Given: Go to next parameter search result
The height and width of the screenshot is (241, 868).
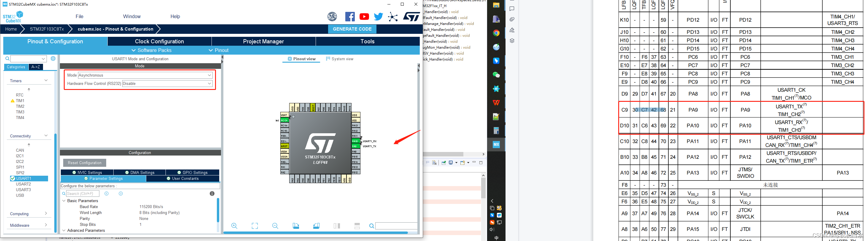Looking at the screenshot, I should click(x=121, y=194).
